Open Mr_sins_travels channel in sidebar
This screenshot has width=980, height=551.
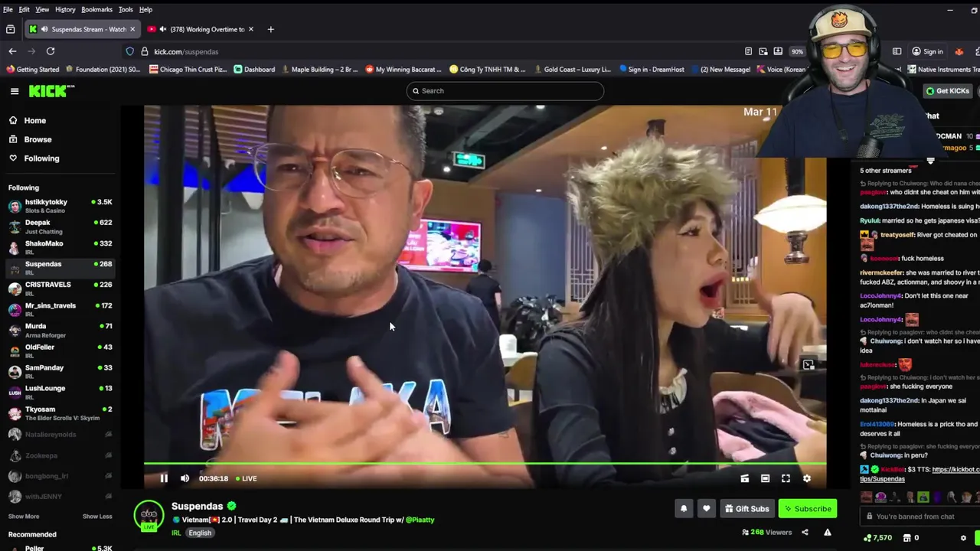coord(60,309)
